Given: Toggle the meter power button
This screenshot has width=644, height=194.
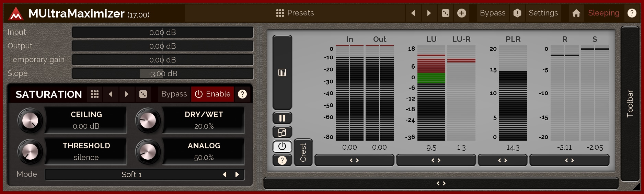Looking at the screenshot, I should click(x=282, y=147).
